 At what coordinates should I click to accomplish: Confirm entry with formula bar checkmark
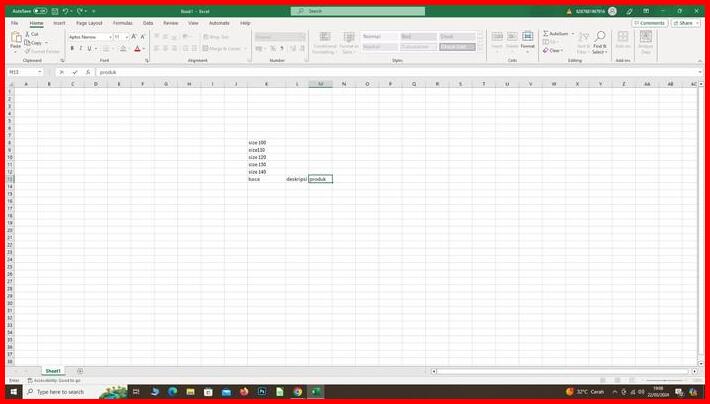point(75,72)
